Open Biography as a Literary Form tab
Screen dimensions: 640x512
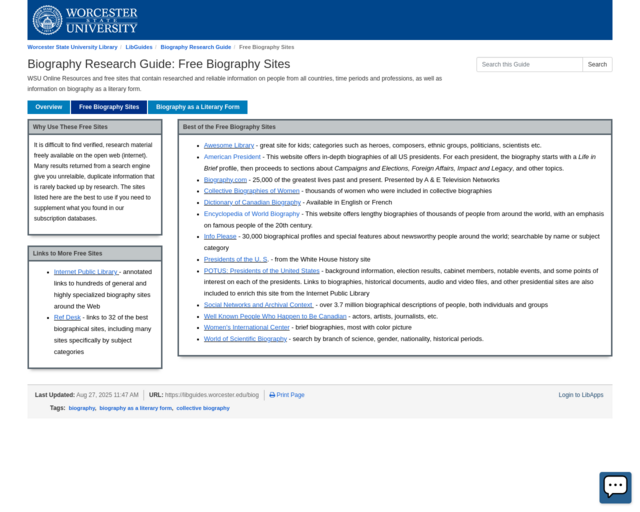coord(198,107)
